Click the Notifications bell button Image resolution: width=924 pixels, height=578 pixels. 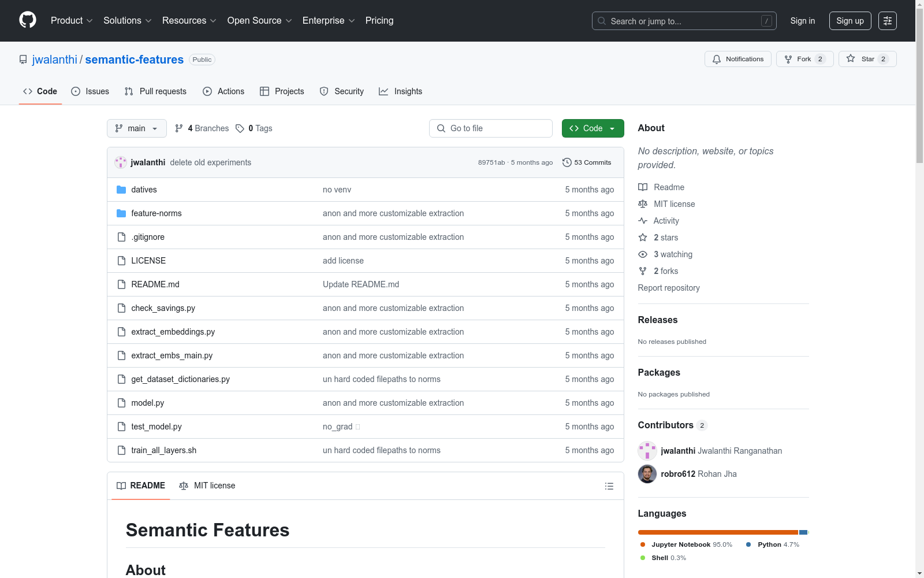(738, 59)
